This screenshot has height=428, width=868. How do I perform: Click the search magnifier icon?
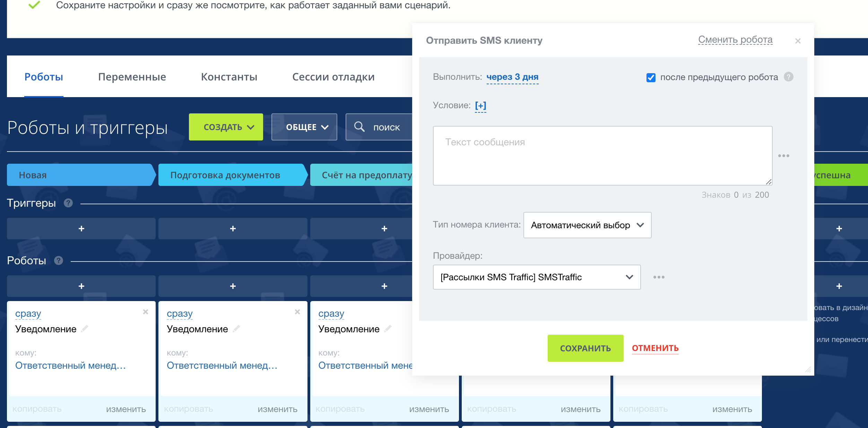point(359,127)
